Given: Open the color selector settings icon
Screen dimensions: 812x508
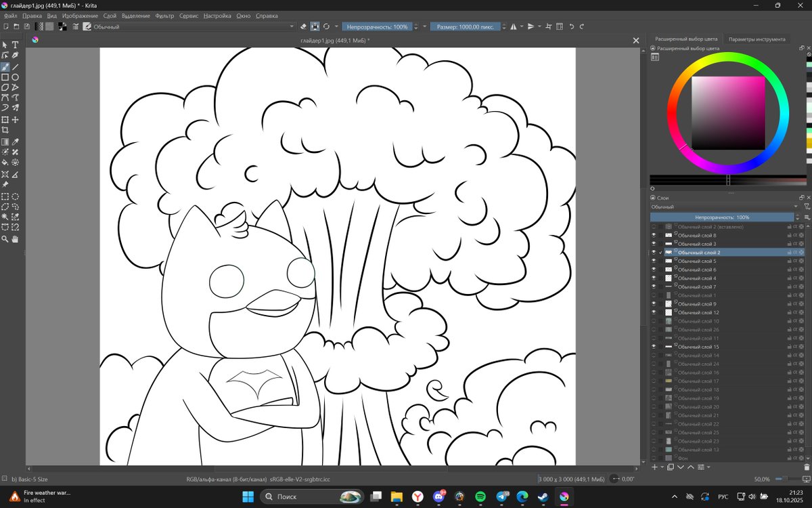Looking at the screenshot, I should click(x=655, y=58).
